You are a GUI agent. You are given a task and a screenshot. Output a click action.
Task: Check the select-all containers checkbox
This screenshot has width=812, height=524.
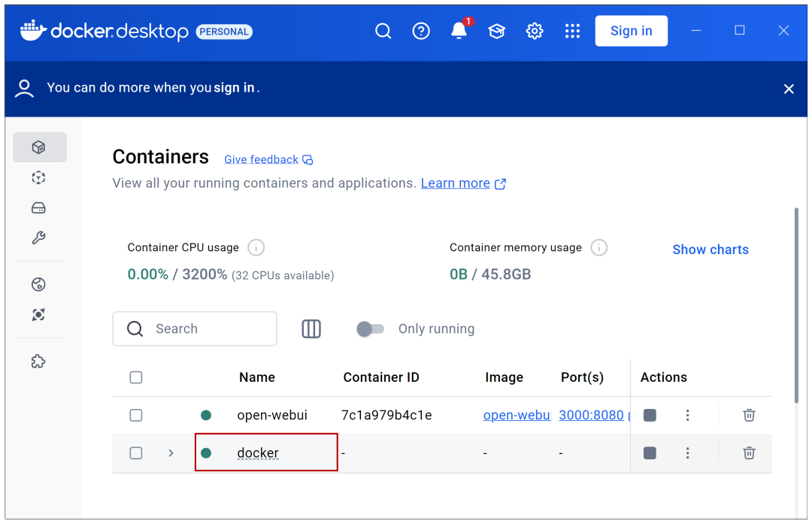click(x=135, y=377)
